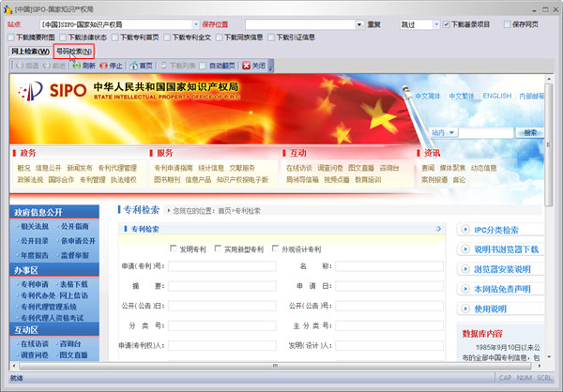The width and height of the screenshot is (563, 392).
Task: Open the ENGLISH language link
Action: 497,96
